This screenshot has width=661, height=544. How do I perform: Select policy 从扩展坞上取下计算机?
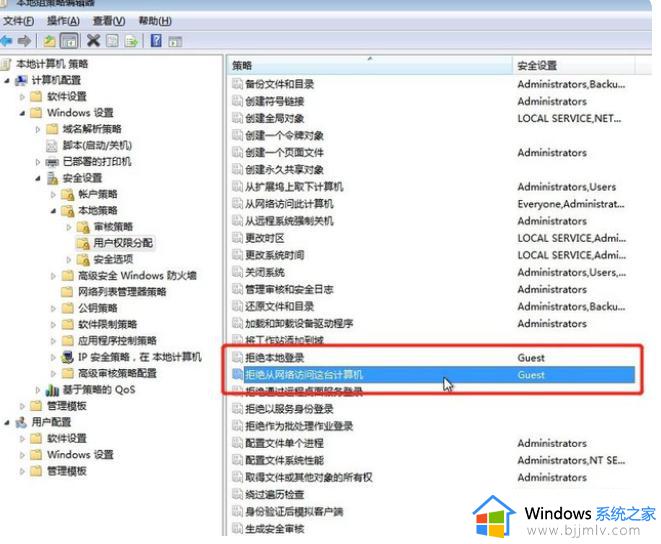(294, 186)
